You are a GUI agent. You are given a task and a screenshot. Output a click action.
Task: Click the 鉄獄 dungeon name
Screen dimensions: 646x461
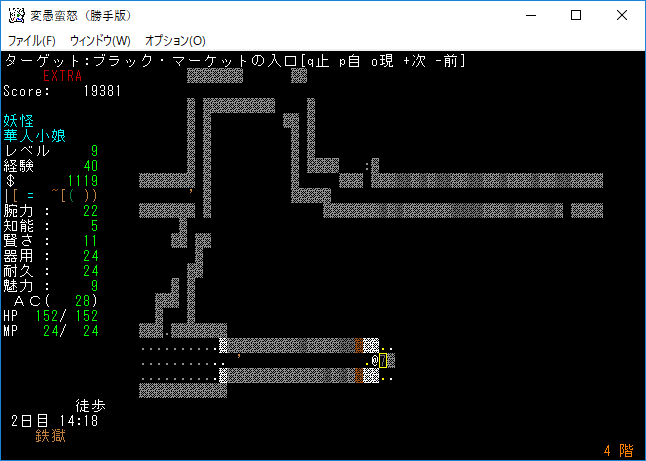click(x=50, y=436)
